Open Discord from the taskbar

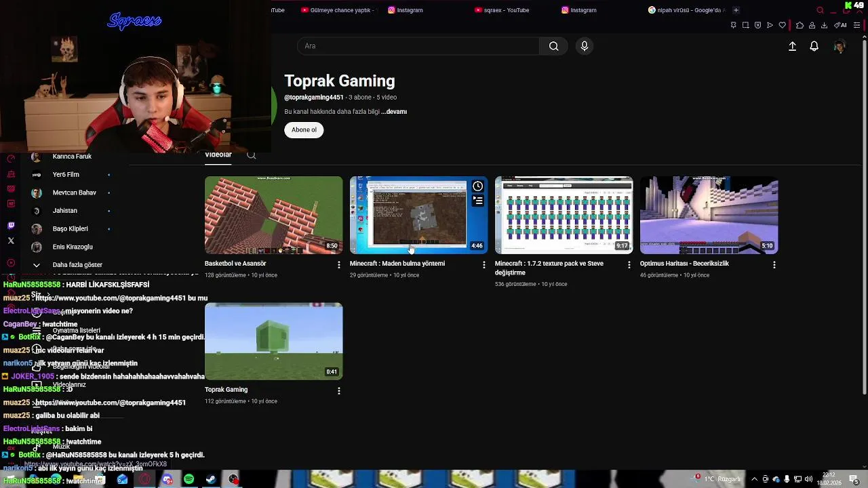[x=167, y=479]
